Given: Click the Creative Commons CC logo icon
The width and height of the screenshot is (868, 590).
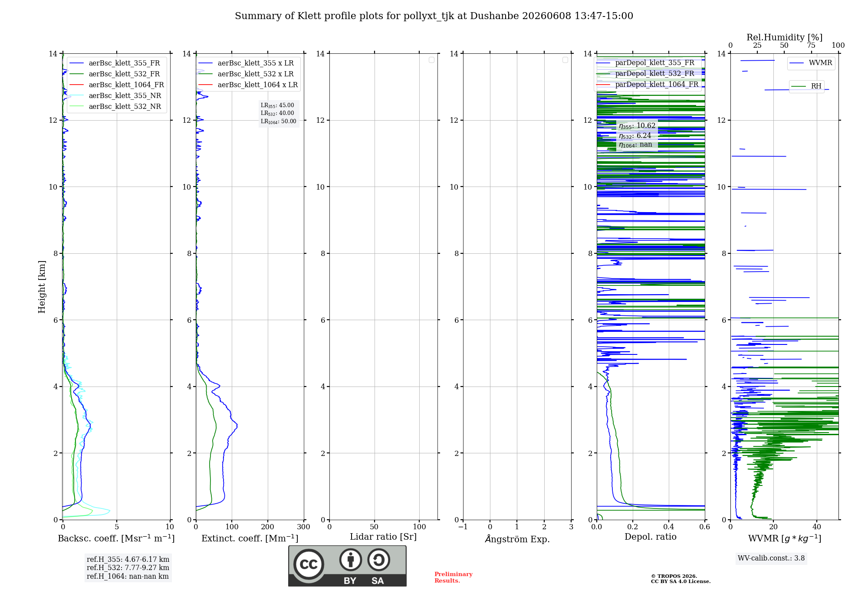Looking at the screenshot, I should click(309, 564).
